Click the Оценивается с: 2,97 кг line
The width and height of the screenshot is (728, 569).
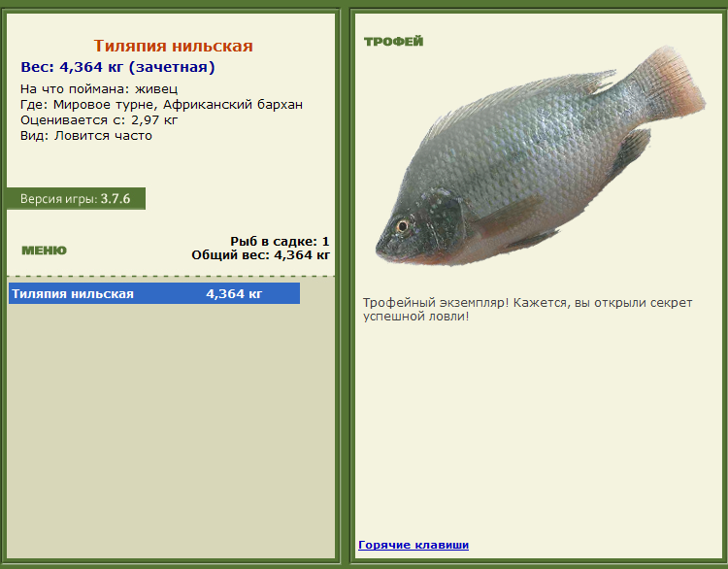99,120
